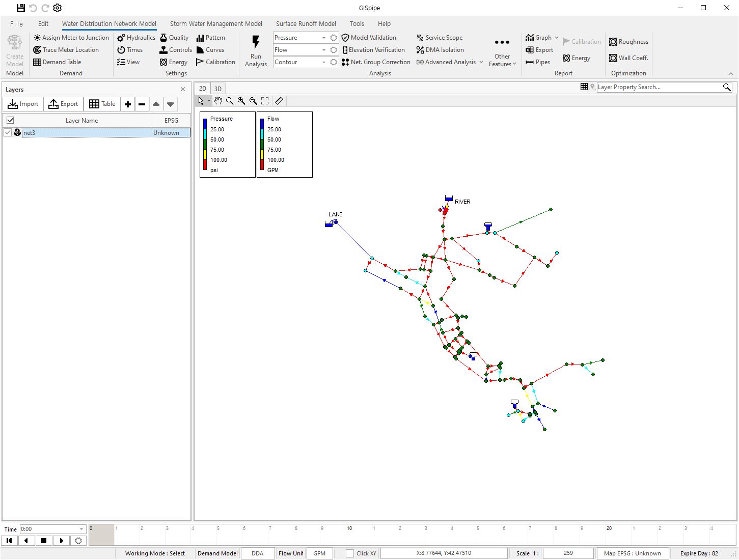Open the Time 0:00 dropdown
The height and width of the screenshot is (560, 739).
click(81, 529)
